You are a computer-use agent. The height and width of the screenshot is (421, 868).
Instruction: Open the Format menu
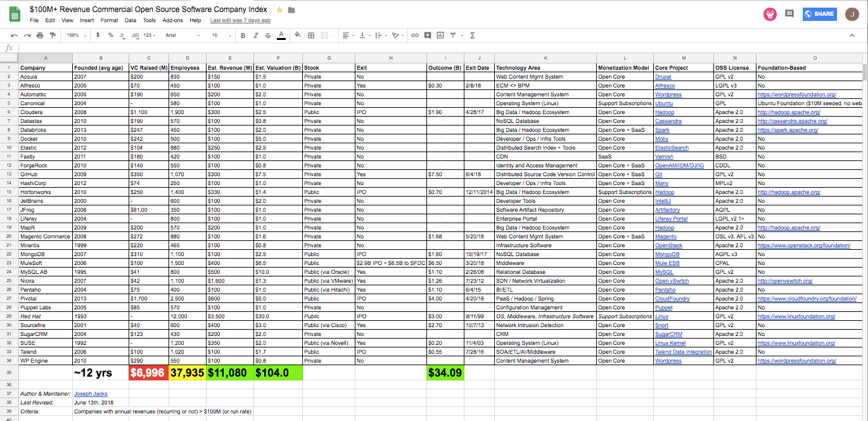[x=109, y=20]
